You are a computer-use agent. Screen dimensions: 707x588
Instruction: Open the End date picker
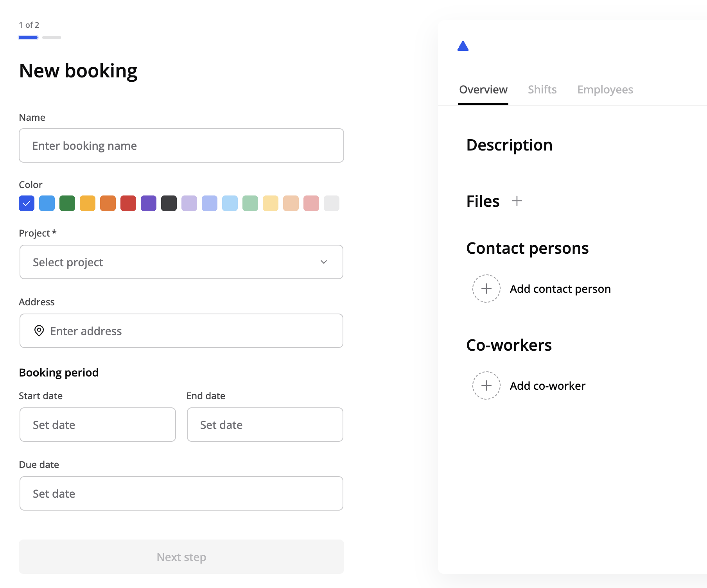[x=265, y=425]
